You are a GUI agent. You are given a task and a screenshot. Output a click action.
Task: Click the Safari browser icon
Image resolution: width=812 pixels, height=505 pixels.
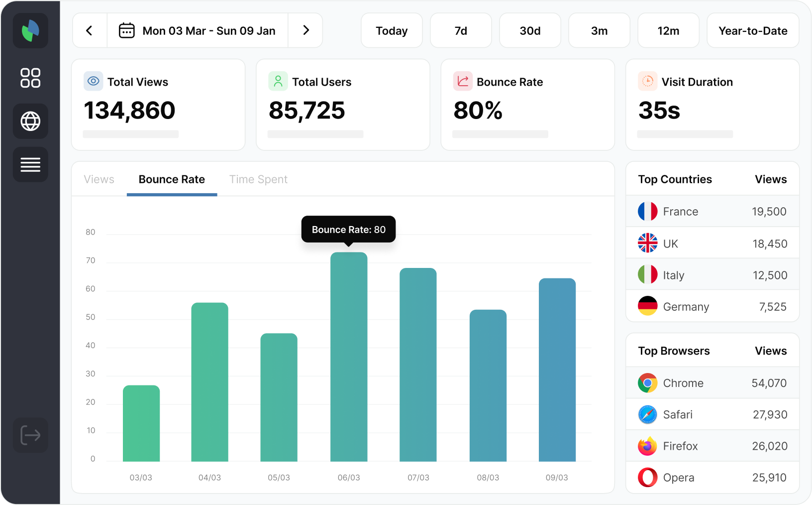[648, 414]
